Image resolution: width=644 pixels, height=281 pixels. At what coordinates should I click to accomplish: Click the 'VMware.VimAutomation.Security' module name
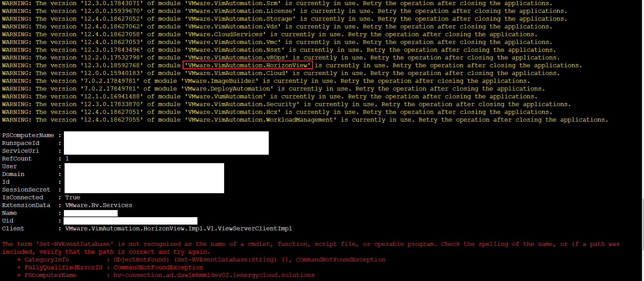coord(242,104)
